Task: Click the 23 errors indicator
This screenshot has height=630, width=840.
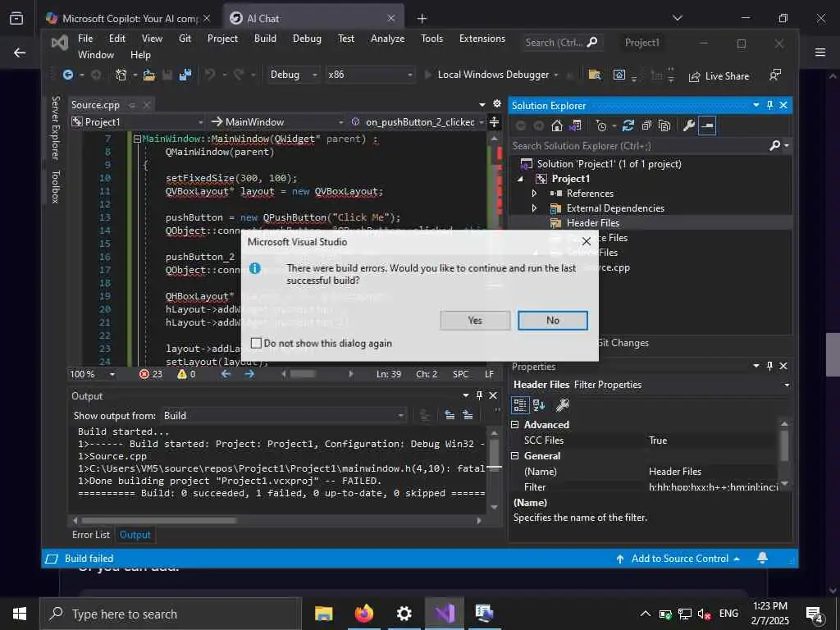Action: (151, 374)
